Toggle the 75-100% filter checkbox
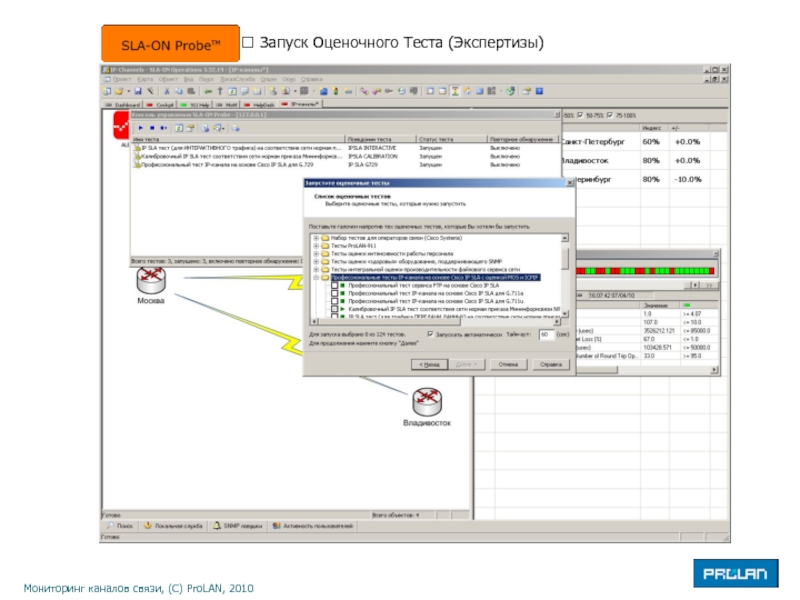This screenshot has width=800, height=600. [610, 115]
